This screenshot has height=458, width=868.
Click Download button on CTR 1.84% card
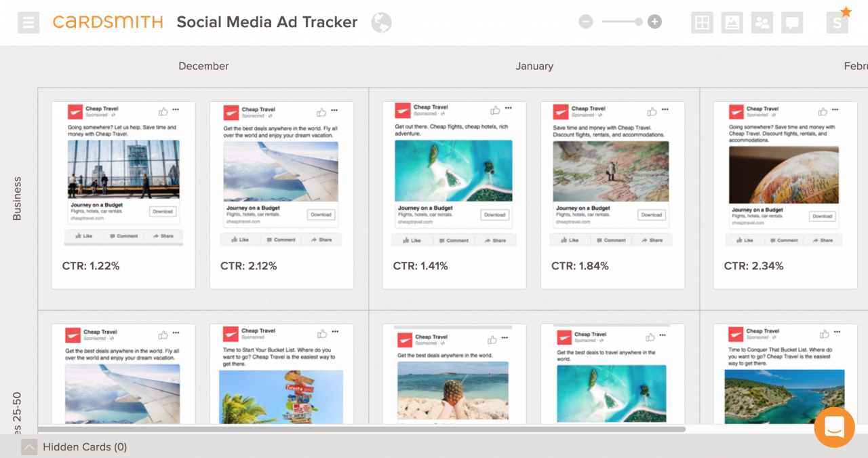[652, 214]
